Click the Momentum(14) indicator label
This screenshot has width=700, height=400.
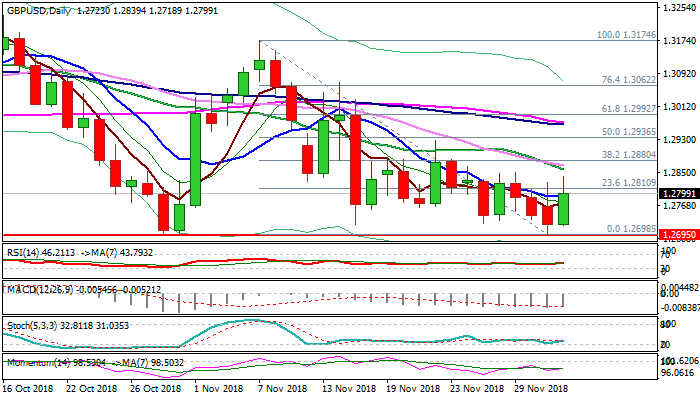click(37, 361)
